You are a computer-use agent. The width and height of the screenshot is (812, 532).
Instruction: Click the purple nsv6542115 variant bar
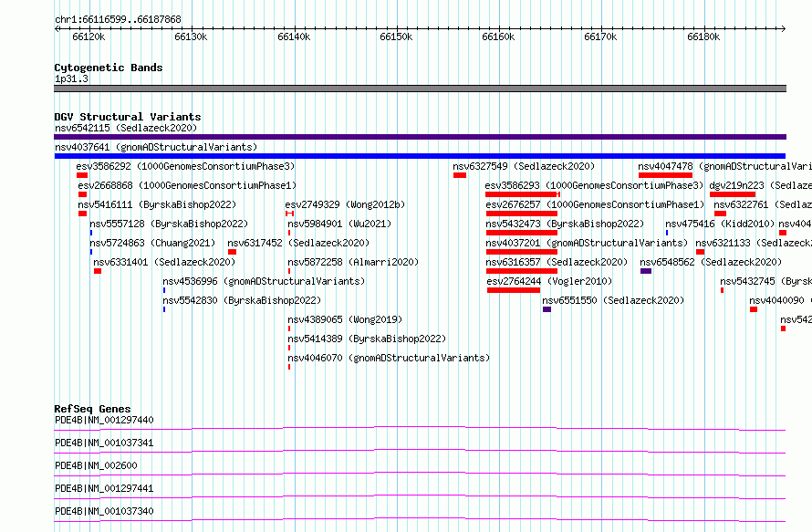pos(420,137)
